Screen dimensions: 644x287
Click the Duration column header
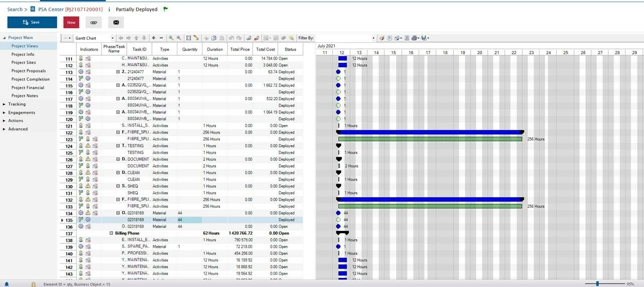[x=215, y=49]
